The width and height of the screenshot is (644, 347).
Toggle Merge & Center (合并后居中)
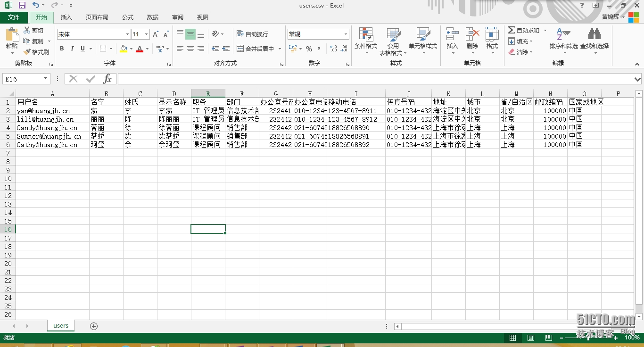(255, 49)
